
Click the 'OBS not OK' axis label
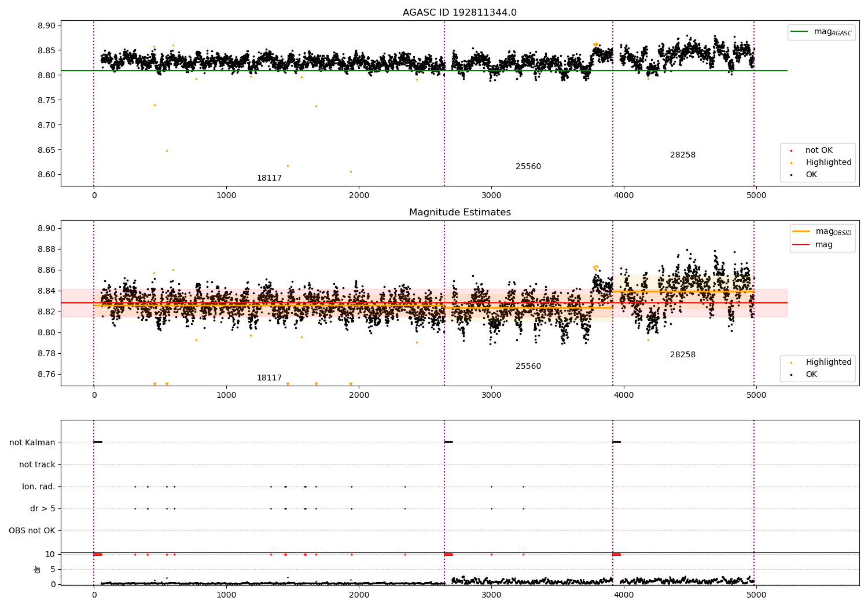tap(32, 531)
